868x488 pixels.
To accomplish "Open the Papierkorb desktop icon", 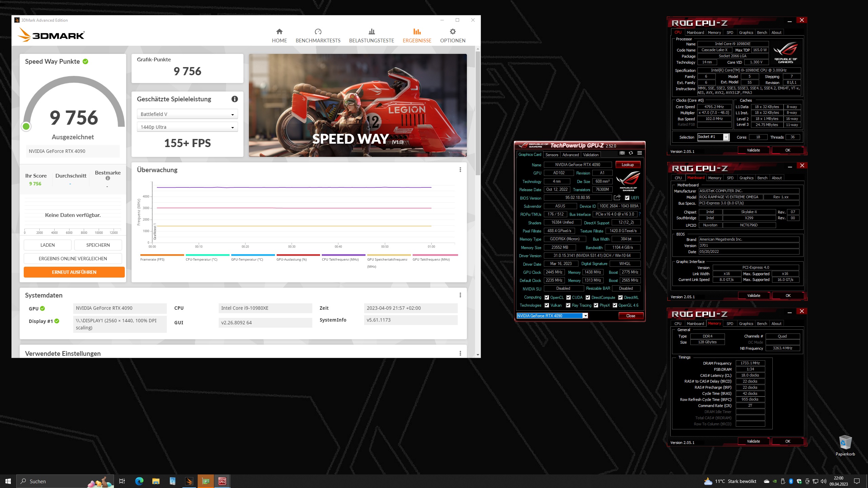I will 845,446.
